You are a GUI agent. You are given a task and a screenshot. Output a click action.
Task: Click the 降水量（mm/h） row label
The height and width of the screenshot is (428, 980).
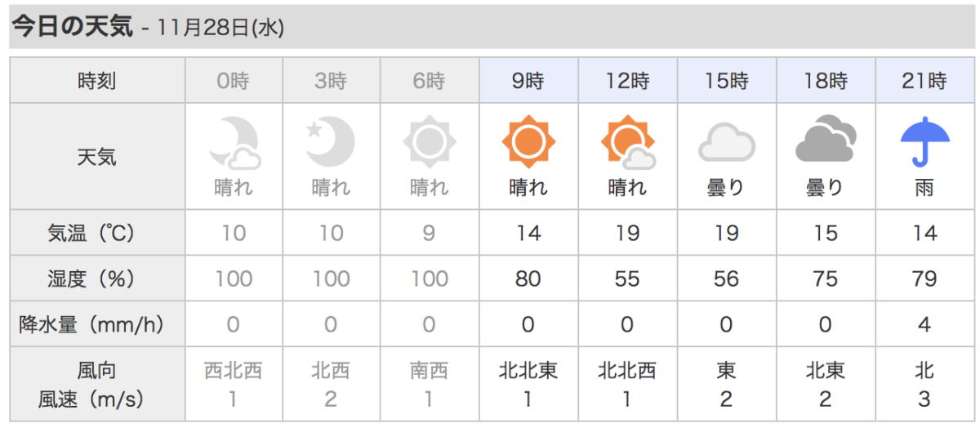tap(97, 325)
